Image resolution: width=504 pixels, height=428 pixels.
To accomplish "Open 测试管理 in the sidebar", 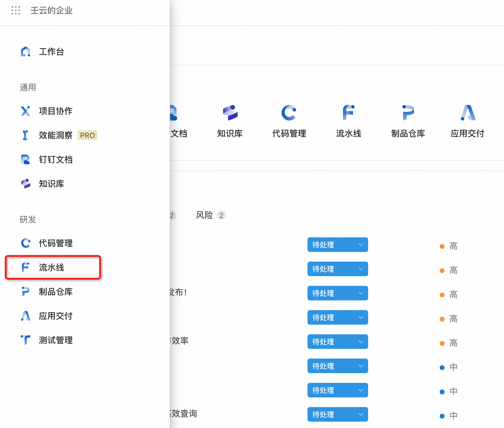I will pos(55,340).
